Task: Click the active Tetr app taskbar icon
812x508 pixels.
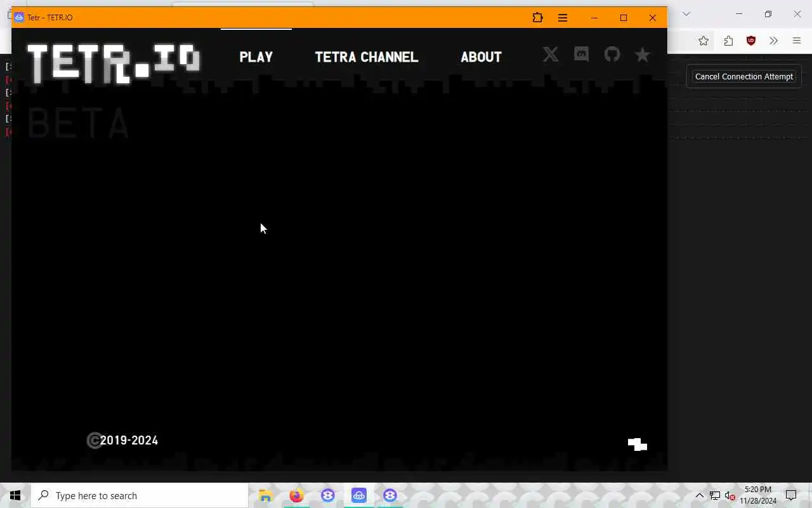Action: coord(359,495)
